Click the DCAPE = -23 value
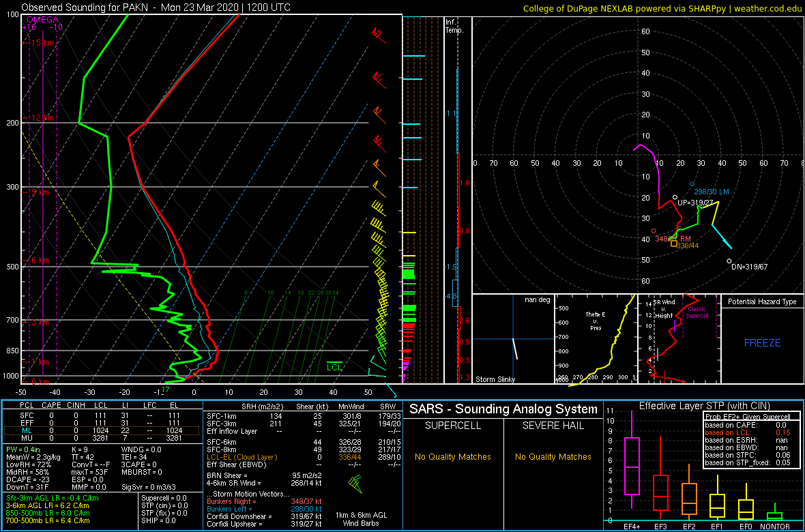This screenshot has width=805, height=532. point(27,479)
